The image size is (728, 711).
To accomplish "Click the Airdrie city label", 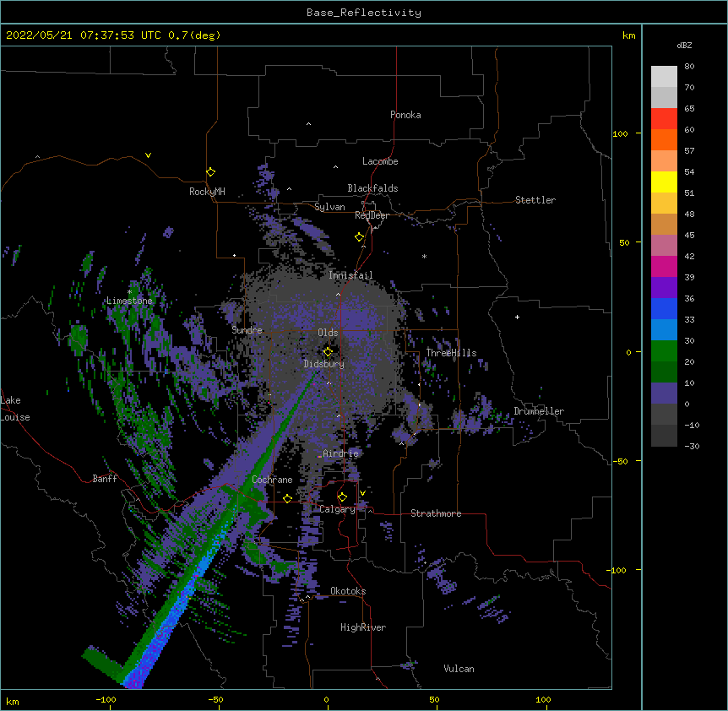I will tap(341, 453).
